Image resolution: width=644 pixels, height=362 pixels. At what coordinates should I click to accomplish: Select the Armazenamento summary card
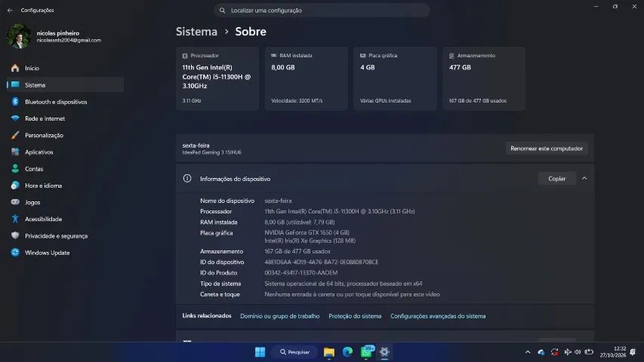(x=484, y=78)
